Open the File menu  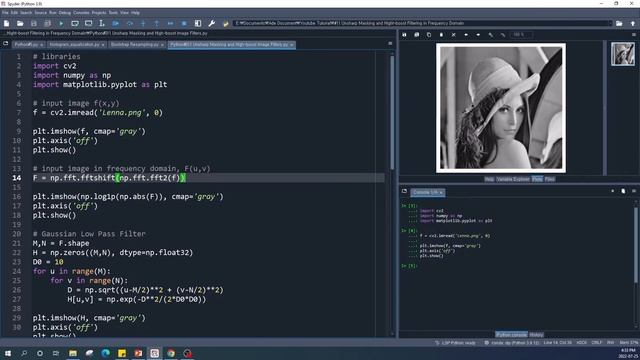5,13
